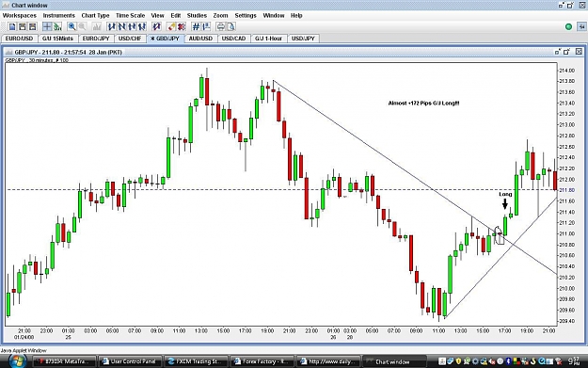588x368 pixels.
Task: Switch to the USD/CAD tab
Action: point(233,39)
